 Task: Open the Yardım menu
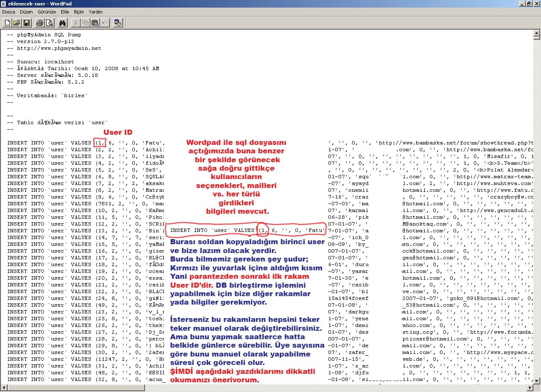click(96, 12)
